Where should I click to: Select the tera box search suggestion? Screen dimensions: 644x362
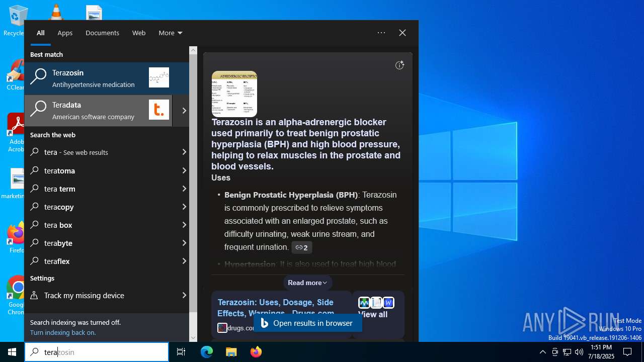point(102,225)
